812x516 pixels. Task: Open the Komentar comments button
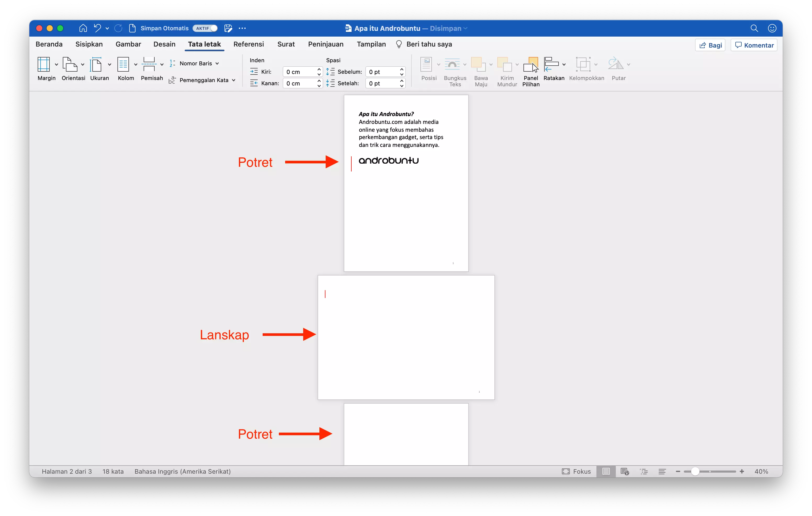click(754, 45)
